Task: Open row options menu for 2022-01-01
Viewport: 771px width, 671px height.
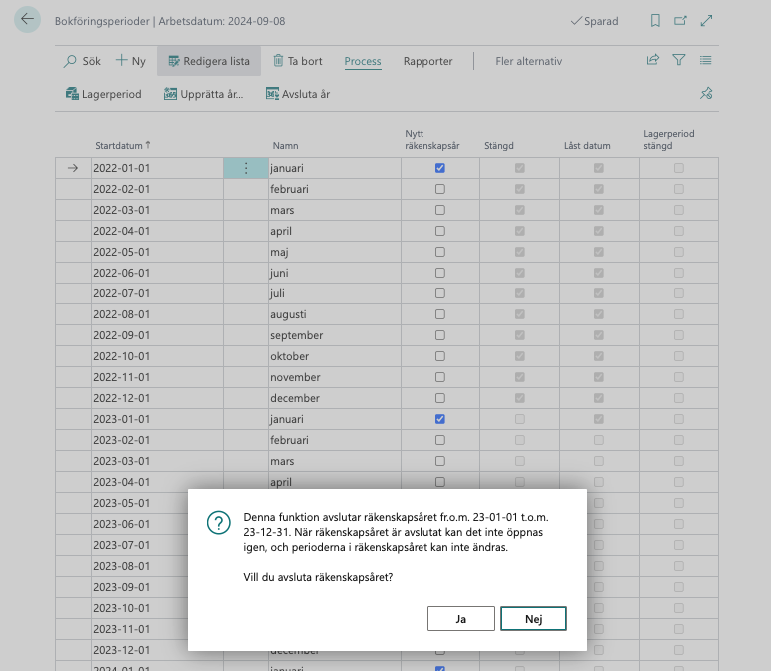Action: [246, 168]
